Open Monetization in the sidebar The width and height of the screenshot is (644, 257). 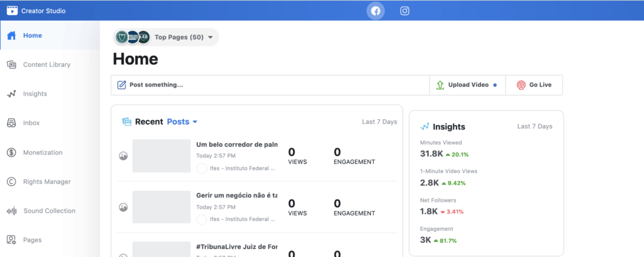50,152
